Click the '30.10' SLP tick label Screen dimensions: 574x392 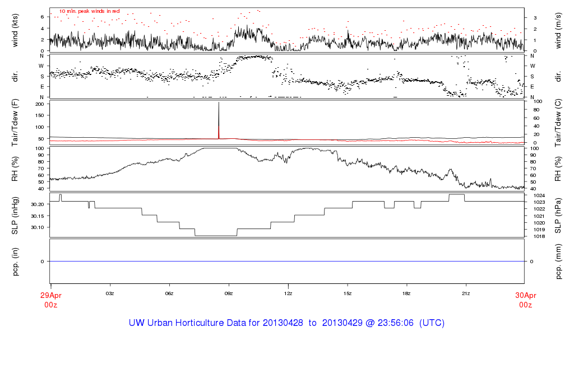click(38, 227)
